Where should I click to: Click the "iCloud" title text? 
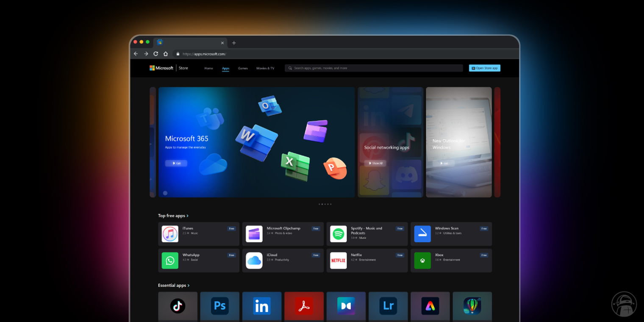point(272,255)
